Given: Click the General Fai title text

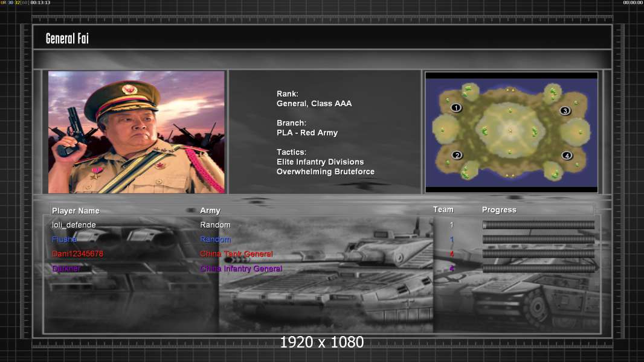Looking at the screenshot, I should 67,39.
